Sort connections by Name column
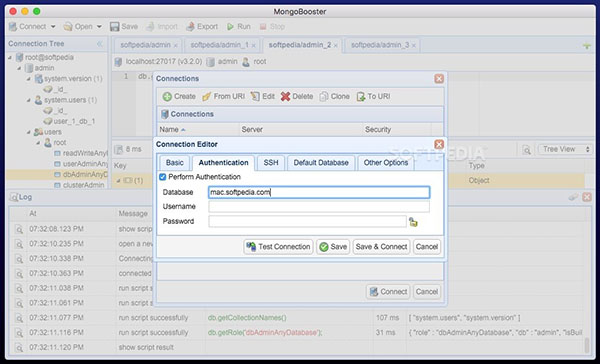The height and width of the screenshot is (364, 600). pyautogui.click(x=173, y=129)
